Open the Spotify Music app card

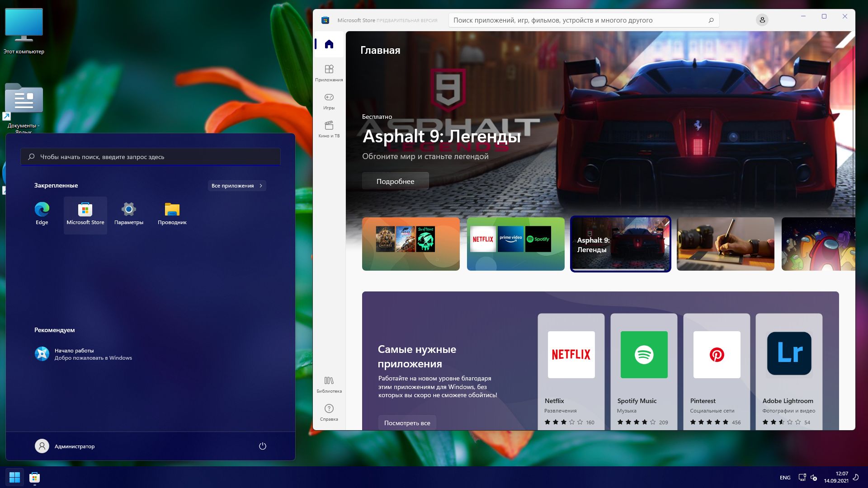click(644, 371)
